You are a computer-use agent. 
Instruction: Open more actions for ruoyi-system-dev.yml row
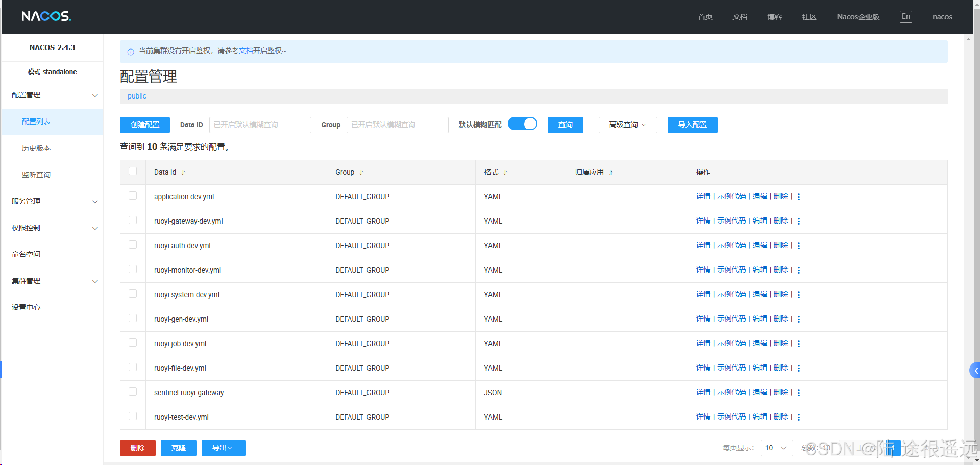click(x=799, y=295)
